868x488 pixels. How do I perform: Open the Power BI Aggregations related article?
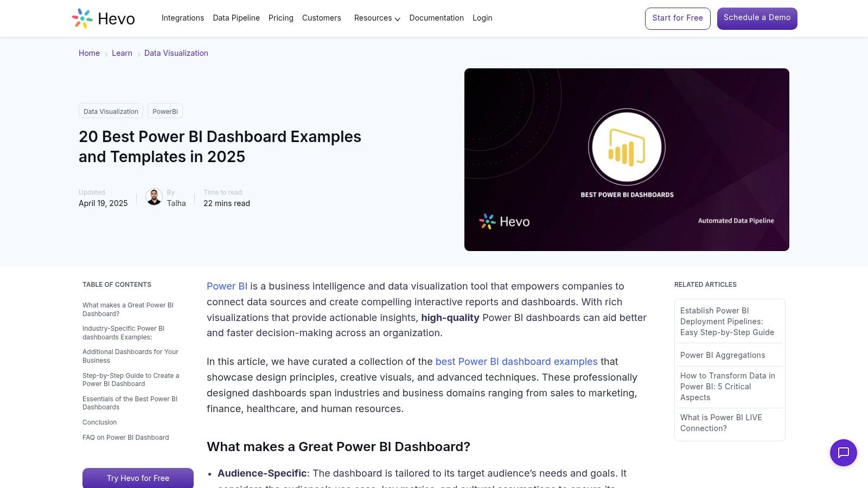pos(723,355)
